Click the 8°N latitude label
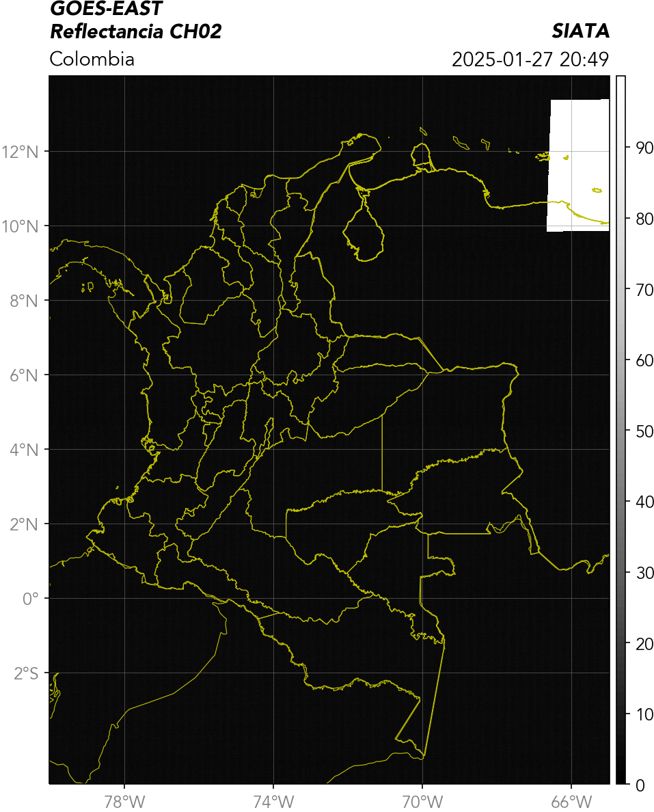 (x=24, y=301)
